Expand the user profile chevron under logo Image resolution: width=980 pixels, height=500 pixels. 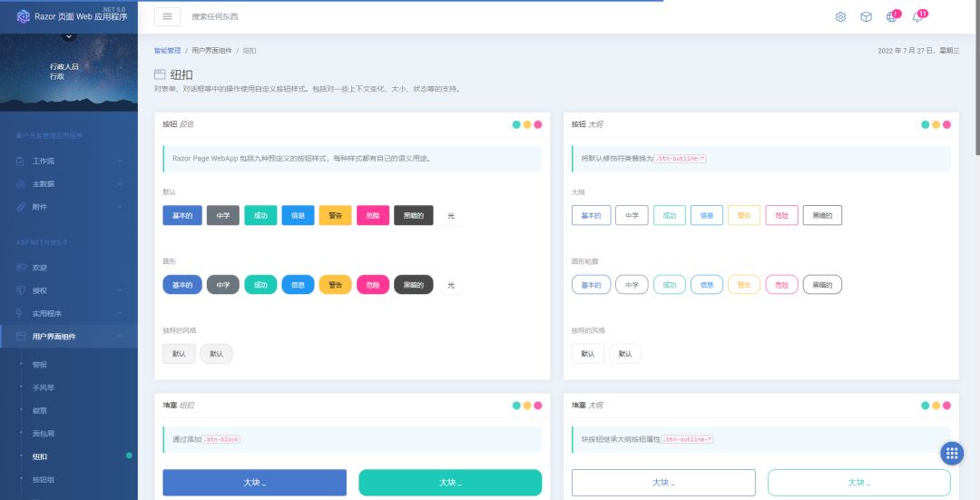(x=69, y=36)
